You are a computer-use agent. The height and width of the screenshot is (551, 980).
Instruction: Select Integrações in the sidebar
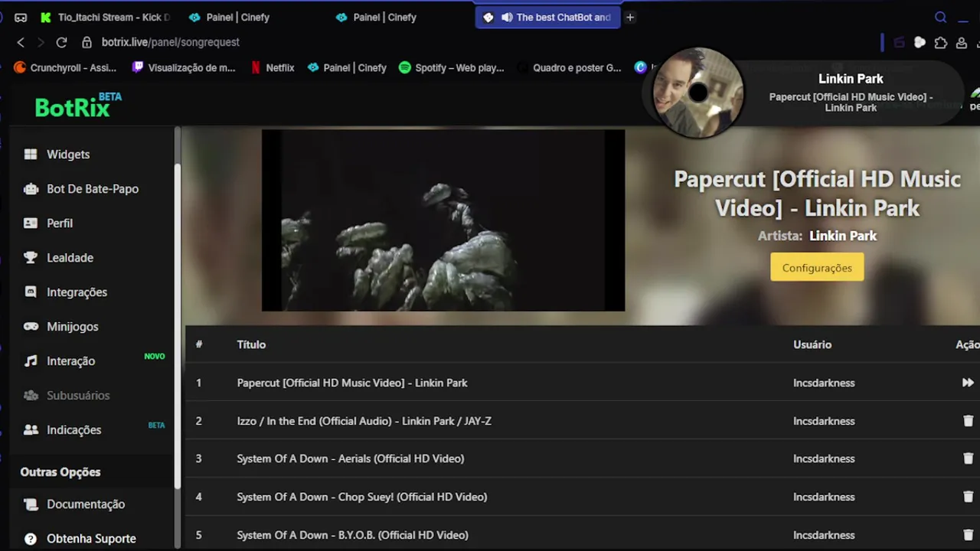65,292
